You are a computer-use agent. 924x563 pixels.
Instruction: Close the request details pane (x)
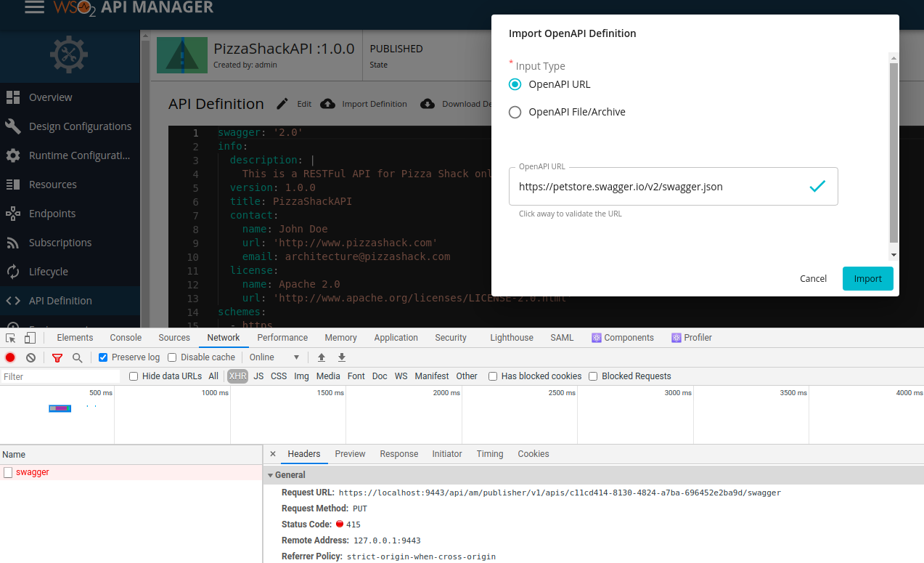(x=273, y=454)
